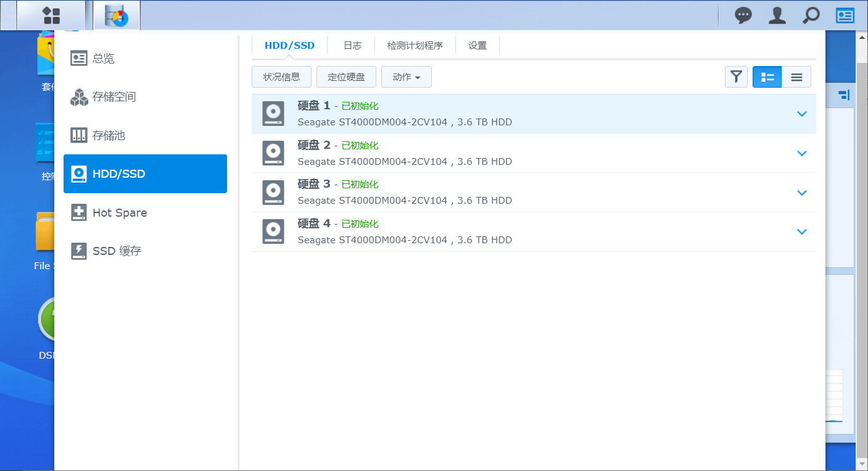Click the Storage Pool (存储池) icon
This screenshot has height=471, width=868.
pyautogui.click(x=79, y=135)
